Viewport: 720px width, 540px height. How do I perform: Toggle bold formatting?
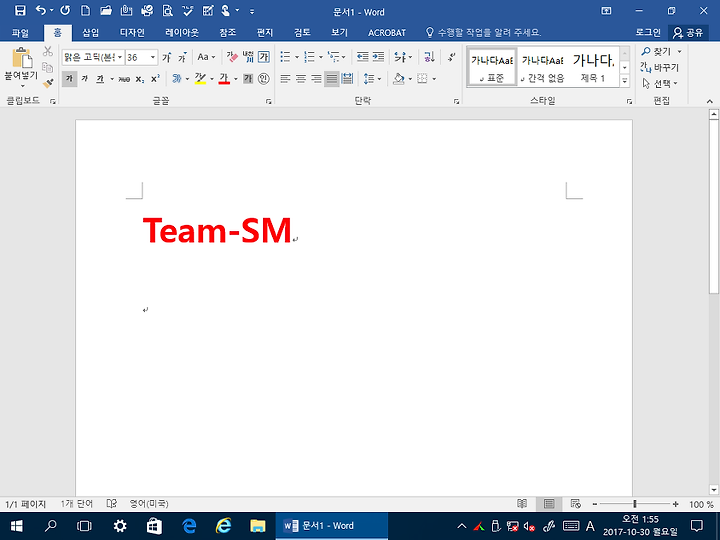point(69,79)
